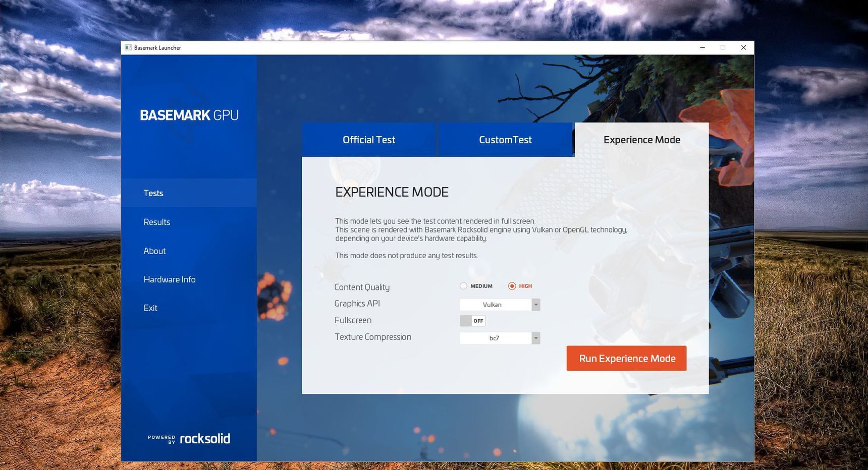Click the Content Quality label
Image resolution: width=868 pixels, height=470 pixels.
pos(362,287)
